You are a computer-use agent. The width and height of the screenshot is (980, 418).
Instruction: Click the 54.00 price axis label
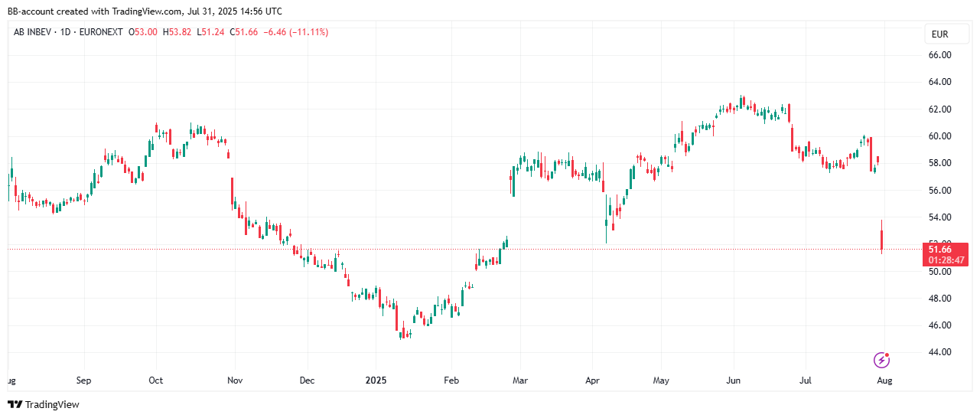939,217
